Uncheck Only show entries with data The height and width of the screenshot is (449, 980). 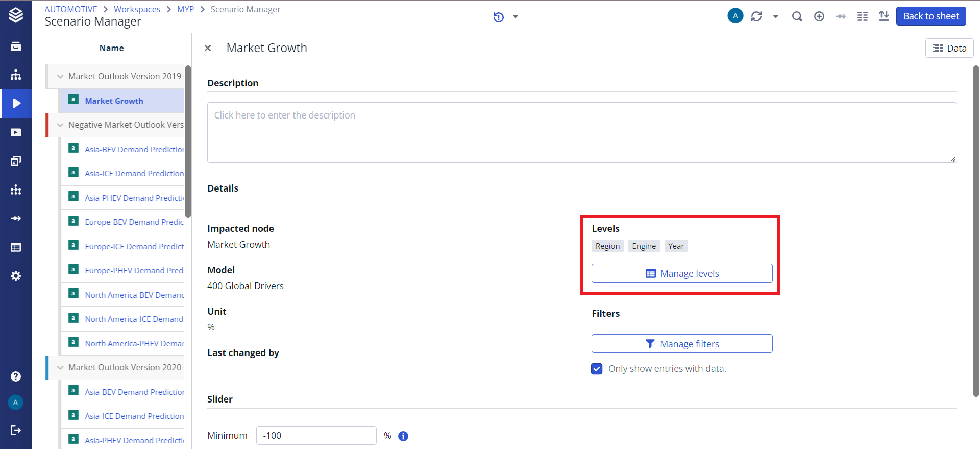597,369
